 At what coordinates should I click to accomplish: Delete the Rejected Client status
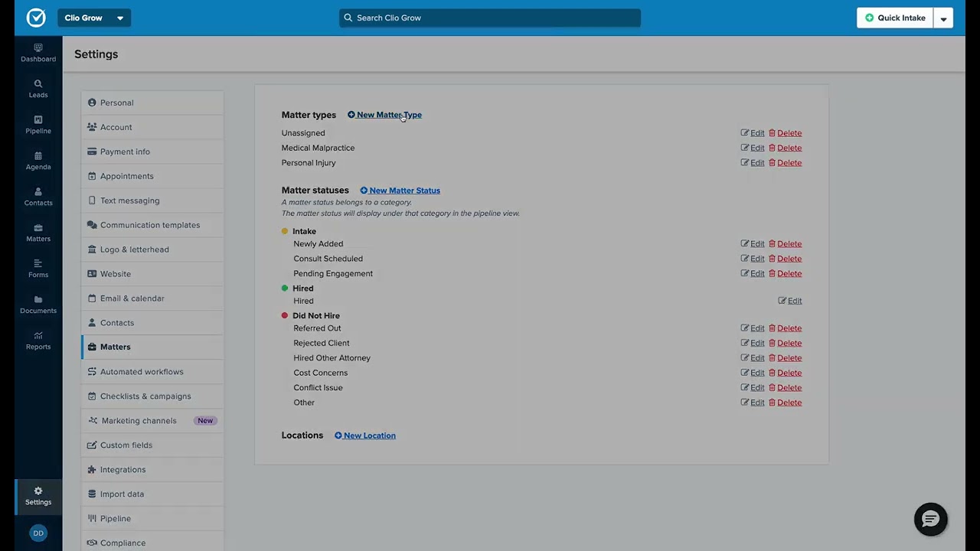coord(785,343)
